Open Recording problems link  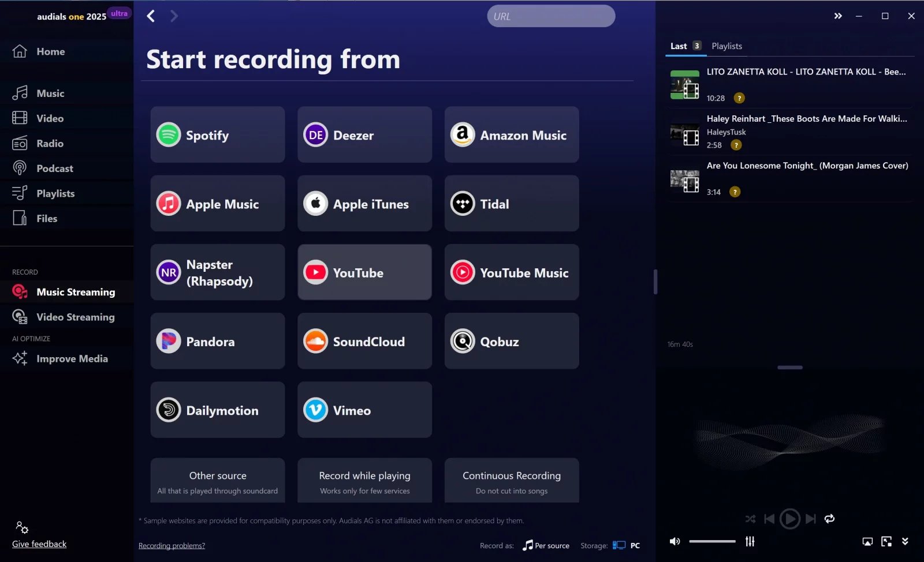coord(172,545)
